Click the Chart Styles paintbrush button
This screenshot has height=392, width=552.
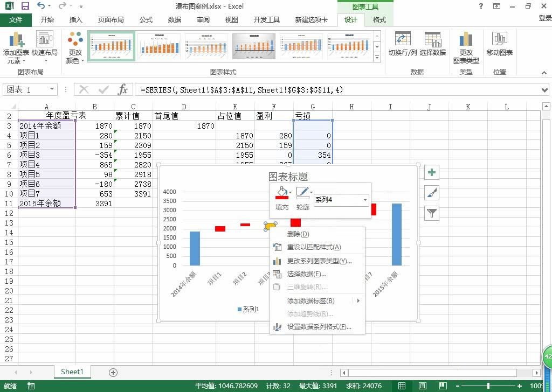coord(432,193)
